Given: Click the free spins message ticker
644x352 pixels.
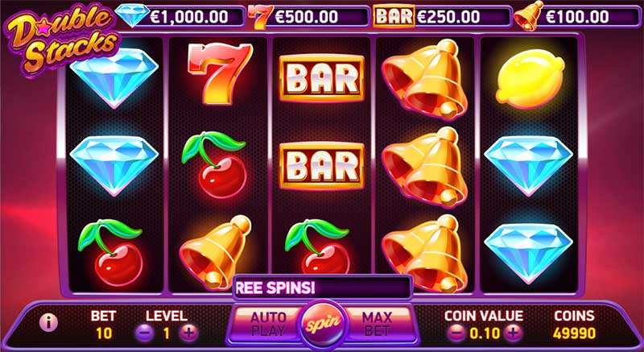Looking at the screenshot, I should coord(323,288).
